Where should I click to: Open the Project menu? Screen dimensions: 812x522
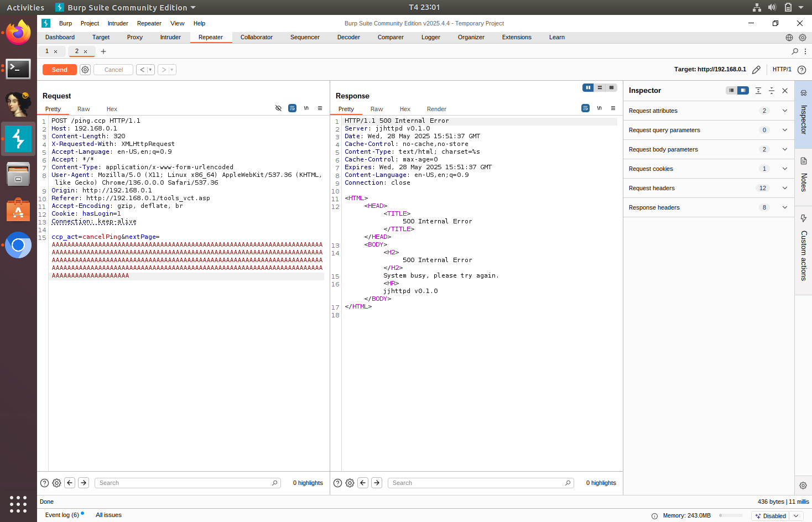click(90, 23)
